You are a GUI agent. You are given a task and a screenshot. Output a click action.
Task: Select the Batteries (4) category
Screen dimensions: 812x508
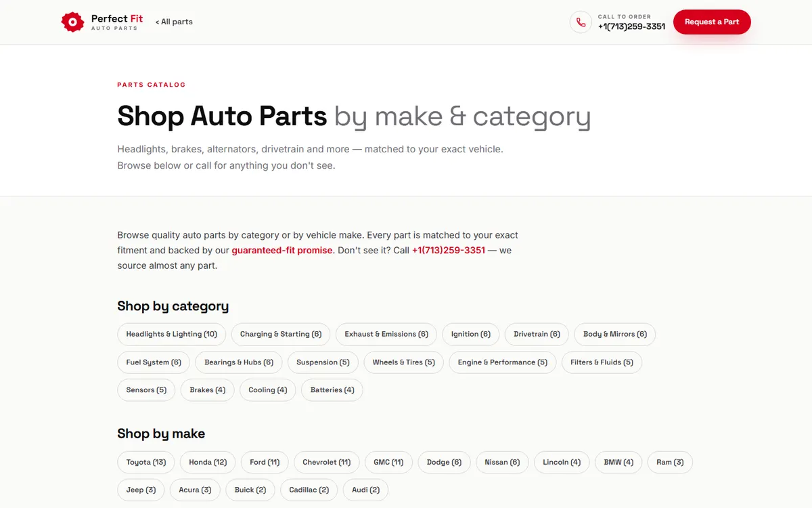[x=332, y=390]
